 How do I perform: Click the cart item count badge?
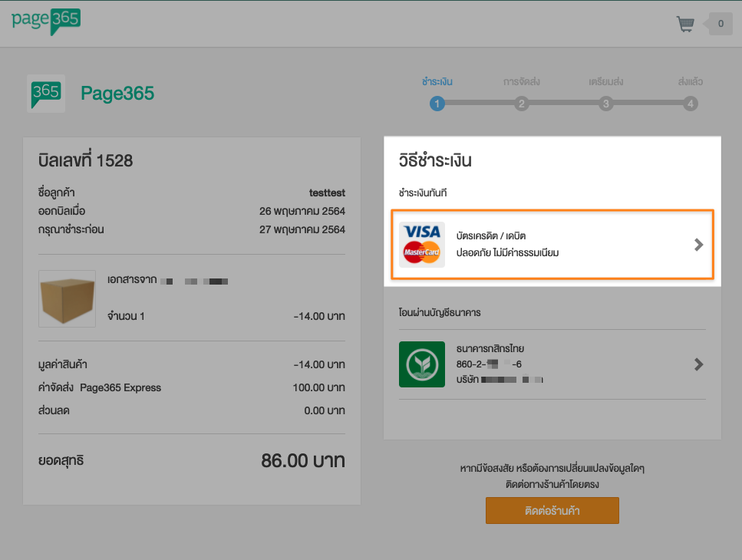point(720,25)
